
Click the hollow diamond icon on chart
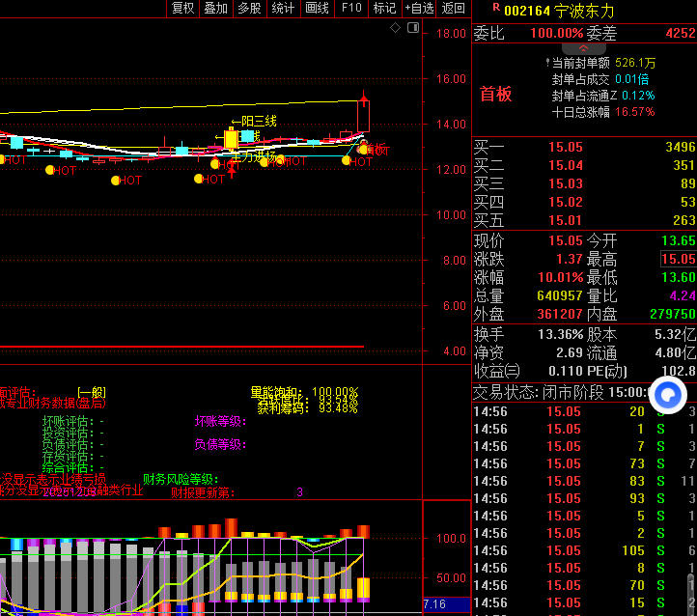tap(396, 29)
